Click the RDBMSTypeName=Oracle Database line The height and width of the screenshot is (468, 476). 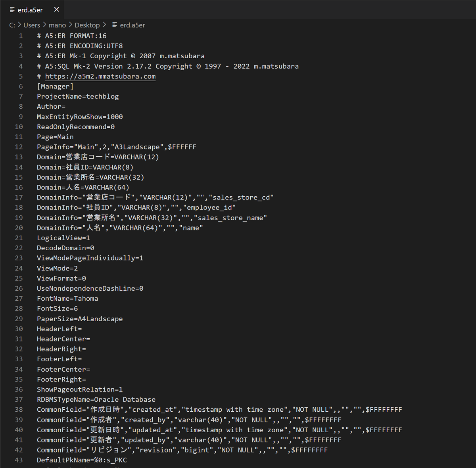96,399
